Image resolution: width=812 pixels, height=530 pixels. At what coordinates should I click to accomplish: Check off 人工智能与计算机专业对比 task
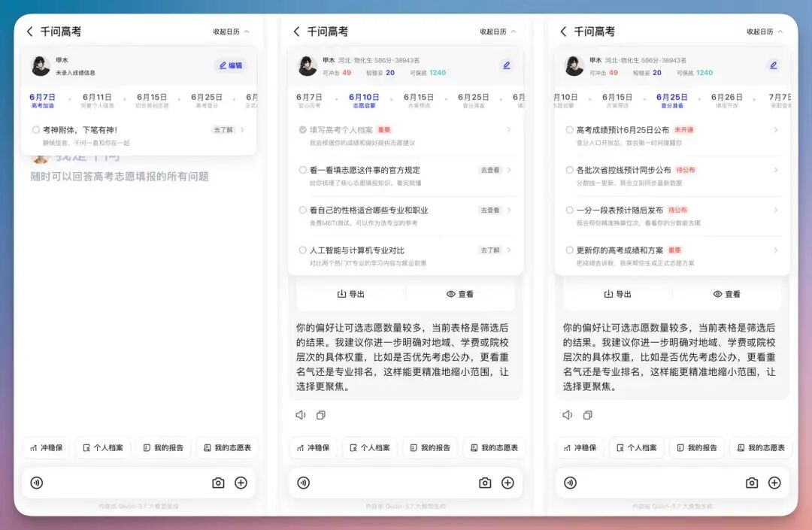(302, 250)
